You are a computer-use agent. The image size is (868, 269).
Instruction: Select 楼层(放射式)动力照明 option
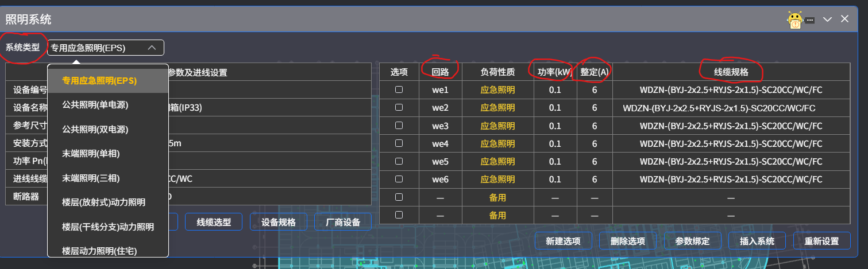[x=103, y=202]
